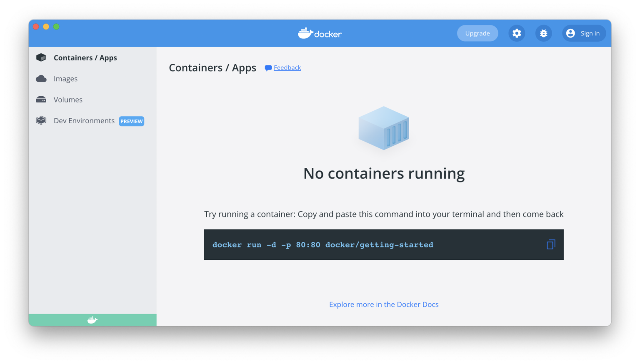The height and width of the screenshot is (364, 640).
Task: Open Docker settings via the gear icon
Action: click(517, 33)
